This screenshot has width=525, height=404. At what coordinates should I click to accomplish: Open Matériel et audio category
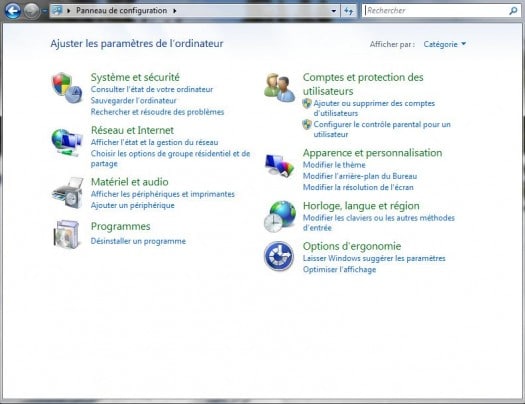[x=130, y=182]
